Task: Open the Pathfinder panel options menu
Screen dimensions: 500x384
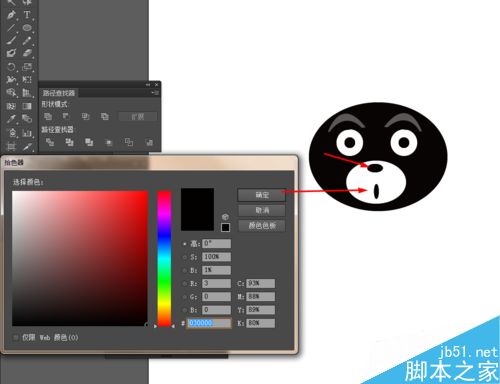Action: (x=155, y=93)
